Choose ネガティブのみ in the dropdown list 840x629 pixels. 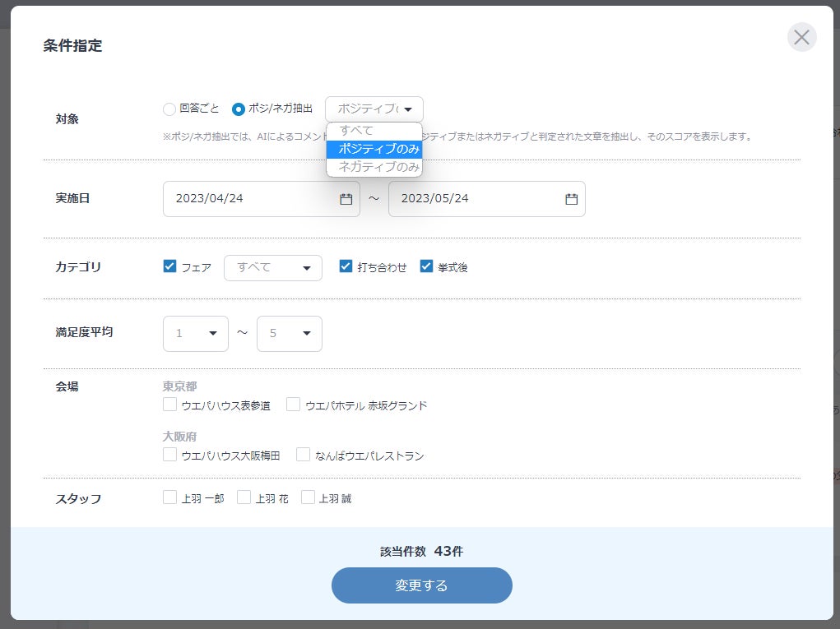click(374, 167)
